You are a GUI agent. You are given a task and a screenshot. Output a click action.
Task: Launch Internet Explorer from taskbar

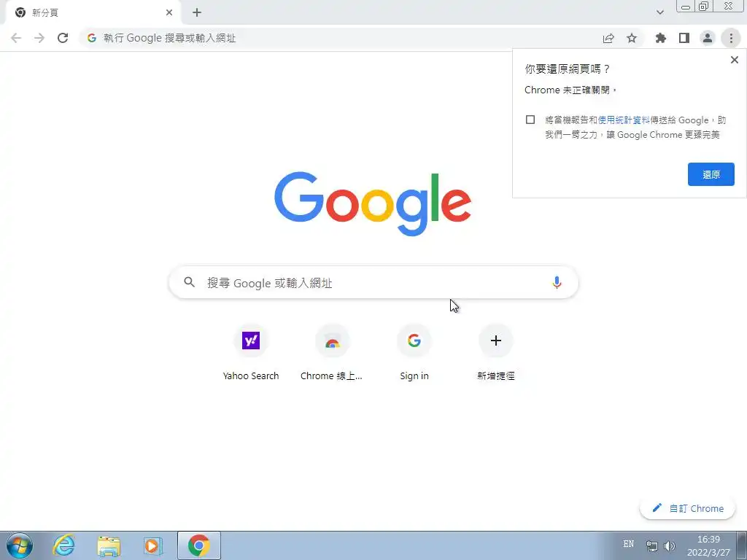(x=64, y=545)
